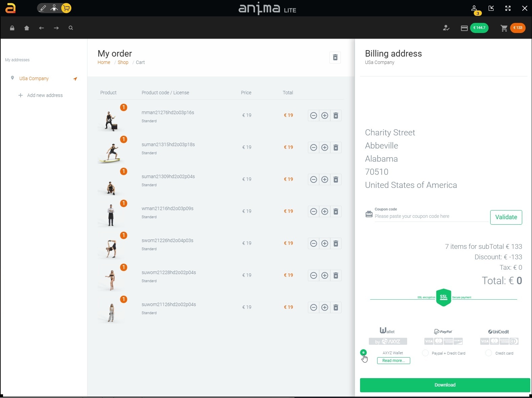Increase quantity of suman21309hd2o02p04s
Viewport: 532px width, 398px height.
[x=324, y=179]
